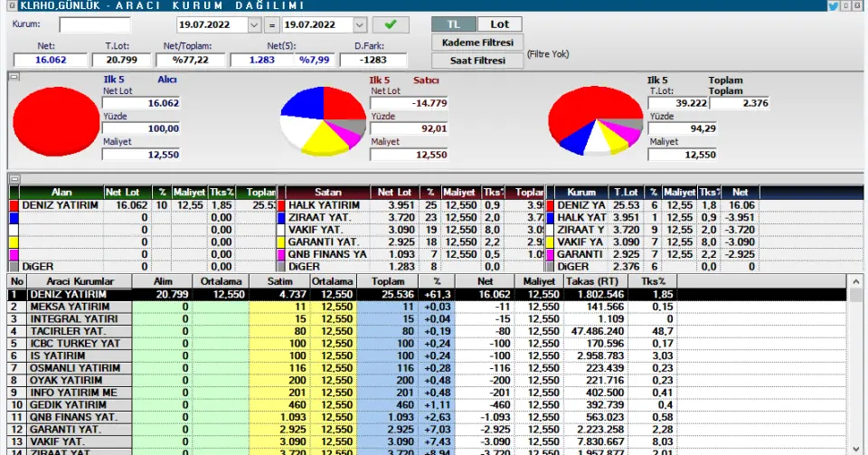The width and height of the screenshot is (868, 455).
Task: Open Kademe Filtresi
Action: coord(477,43)
